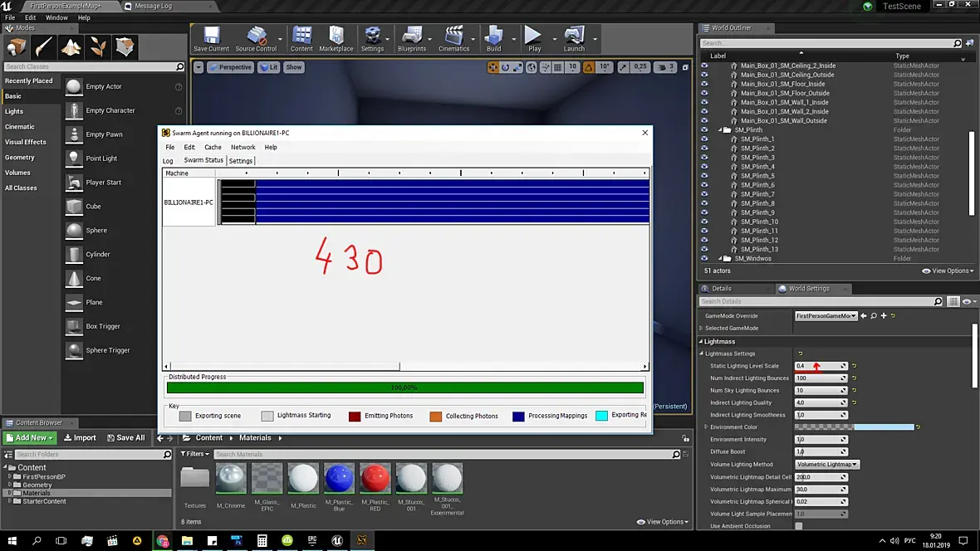Click Lit view mode button
The width and height of the screenshot is (980, 551).
[269, 67]
